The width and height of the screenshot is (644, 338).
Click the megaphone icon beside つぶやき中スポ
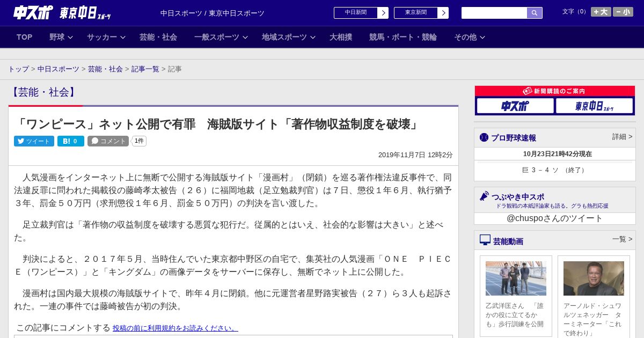click(484, 196)
